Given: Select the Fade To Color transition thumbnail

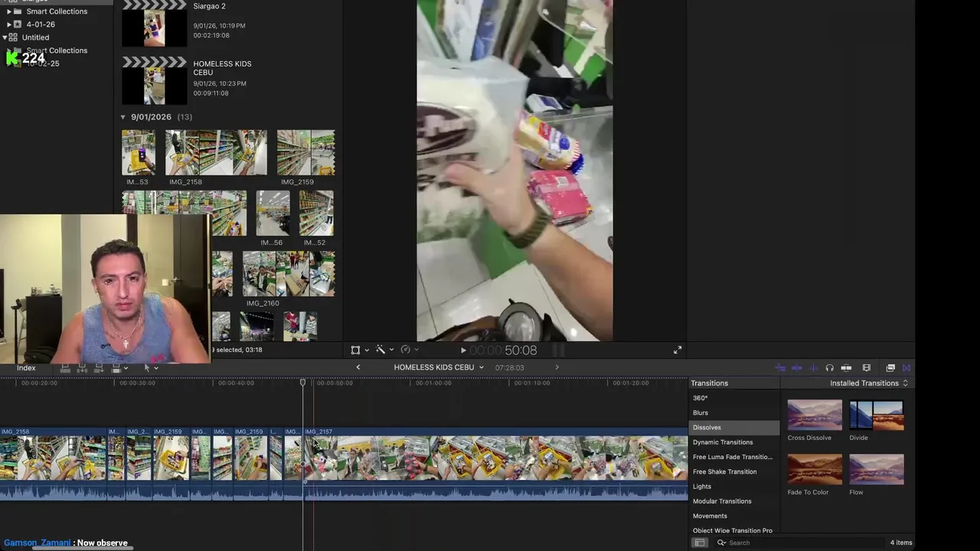Looking at the screenshot, I should (x=815, y=469).
